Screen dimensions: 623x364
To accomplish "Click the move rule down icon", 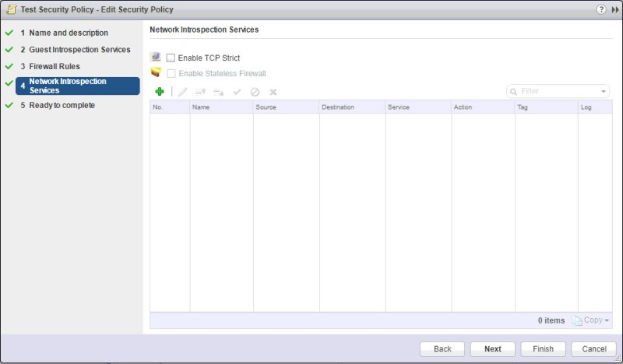I will [219, 92].
